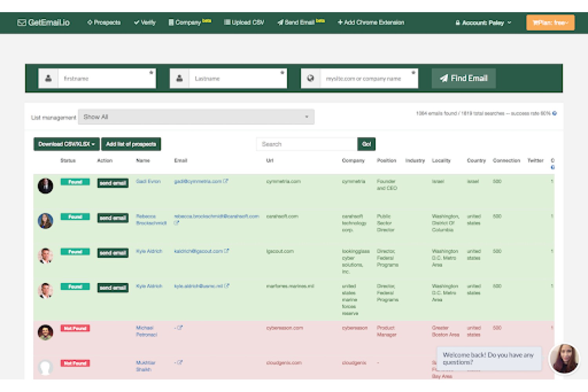This screenshot has height=392, width=588.
Task: Open Rebecca Brockschmidt name link
Action: [x=151, y=220]
